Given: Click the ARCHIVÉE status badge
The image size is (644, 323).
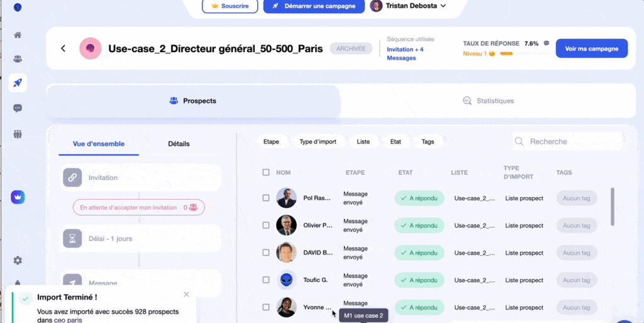Looking at the screenshot, I should click(351, 48).
